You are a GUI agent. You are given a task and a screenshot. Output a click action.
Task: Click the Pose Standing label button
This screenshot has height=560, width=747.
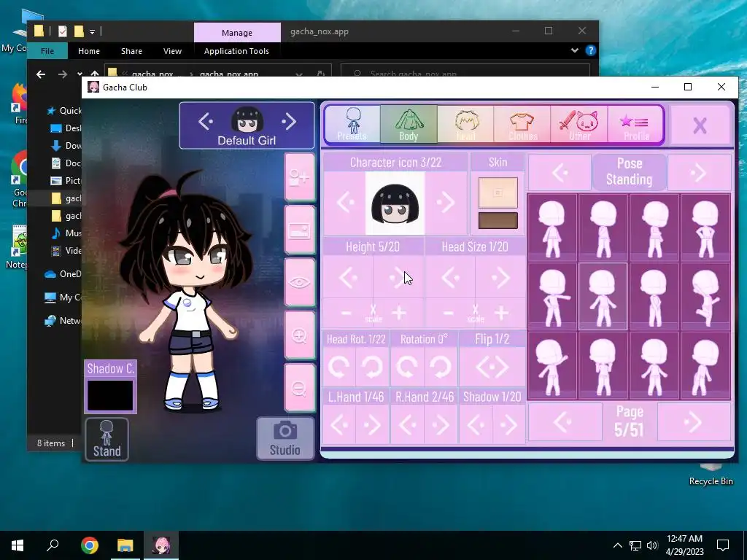coord(630,171)
